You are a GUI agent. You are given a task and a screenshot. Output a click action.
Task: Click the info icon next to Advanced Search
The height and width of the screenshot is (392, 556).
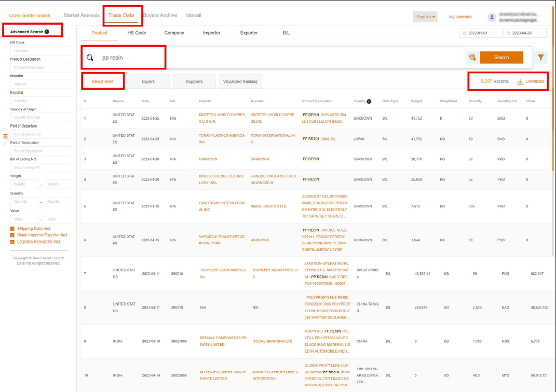point(47,32)
